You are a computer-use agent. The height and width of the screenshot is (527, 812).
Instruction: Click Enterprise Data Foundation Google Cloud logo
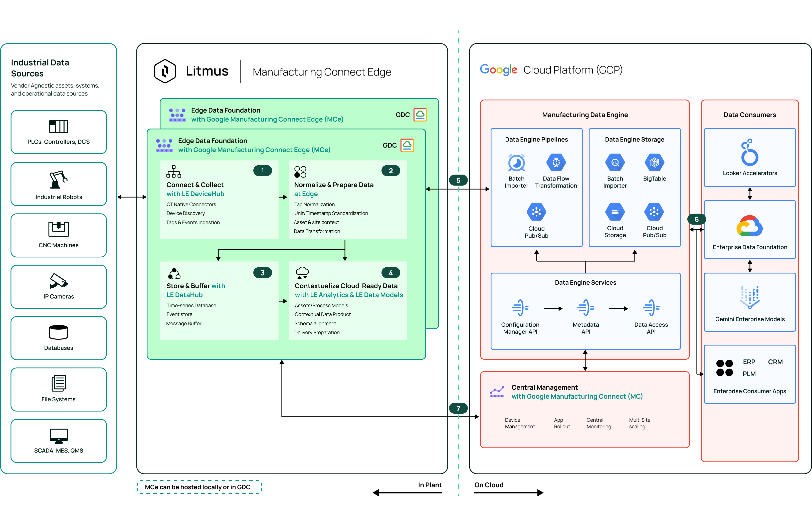[x=749, y=226]
